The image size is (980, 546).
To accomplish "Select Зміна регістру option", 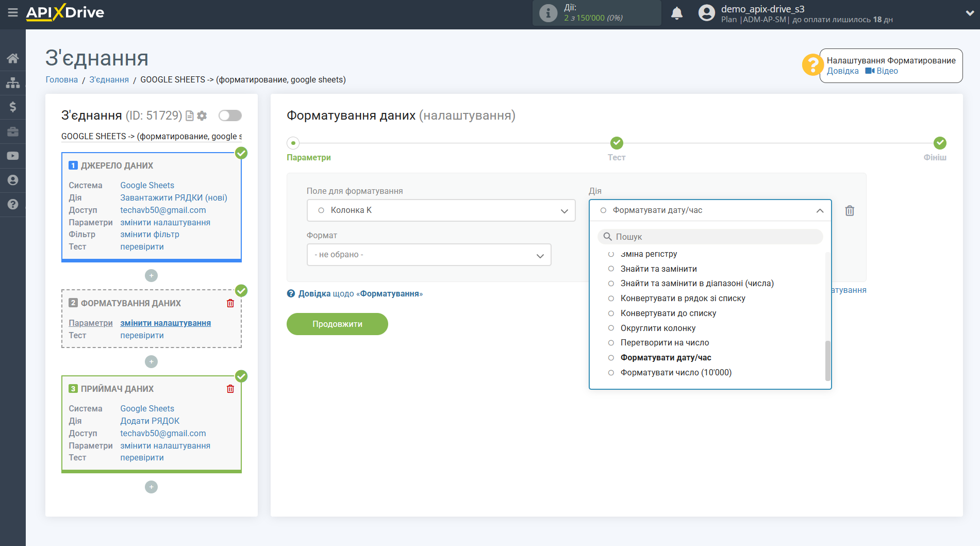I will pyautogui.click(x=649, y=254).
